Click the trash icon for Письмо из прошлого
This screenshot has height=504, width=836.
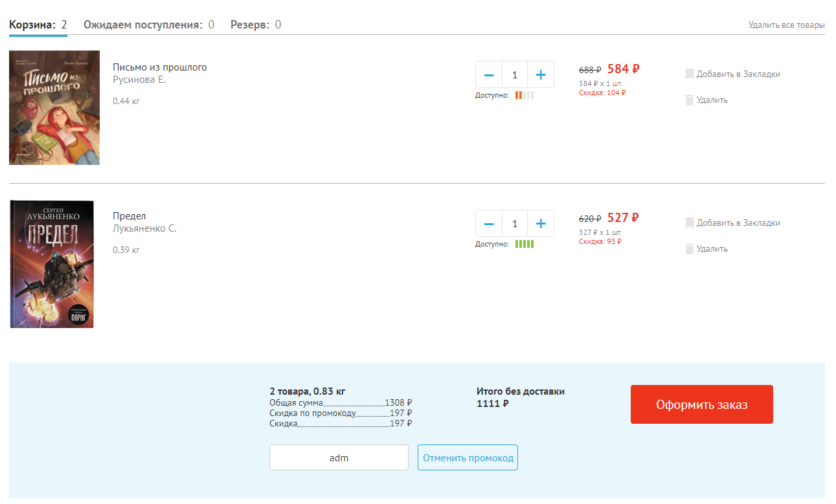(x=690, y=100)
